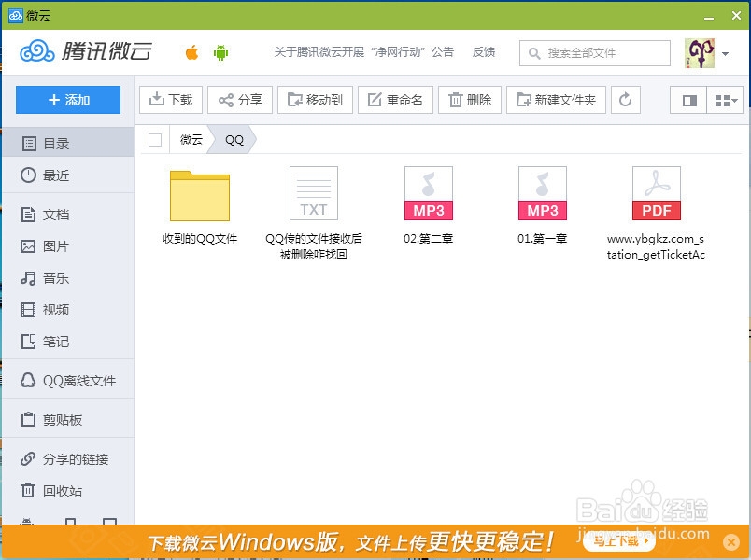Viewport: 751px width, 560px height.
Task: Click the blue 添加 add button
Action: coord(68,100)
